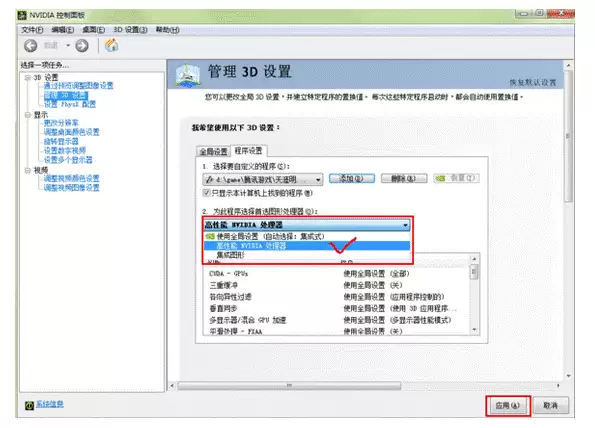Click the system information icon at bottom-left
Screen dimensions: 595x428
point(29,406)
